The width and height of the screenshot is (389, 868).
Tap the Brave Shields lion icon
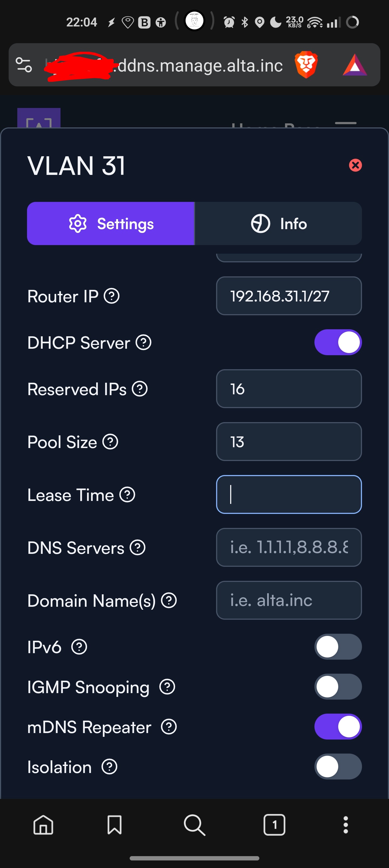pos(306,65)
